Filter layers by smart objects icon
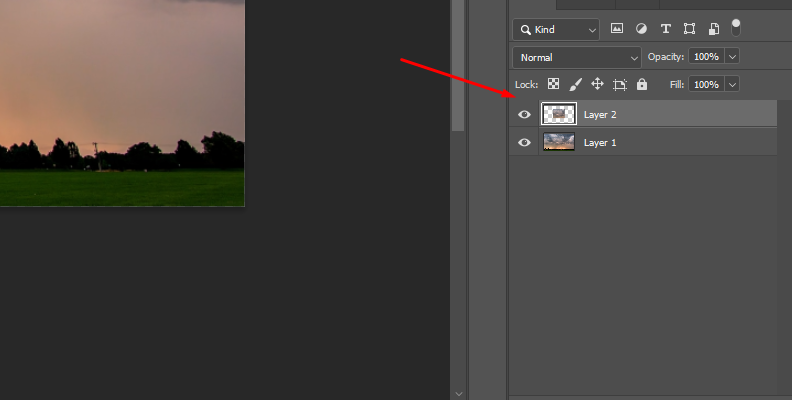Screen dimensions: 792x400 click(x=713, y=29)
